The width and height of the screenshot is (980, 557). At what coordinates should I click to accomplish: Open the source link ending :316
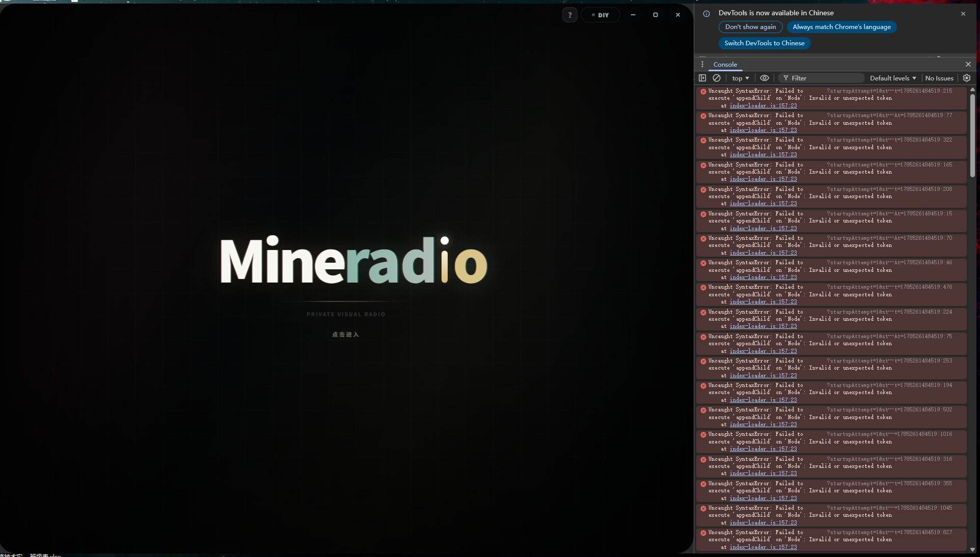click(x=889, y=459)
